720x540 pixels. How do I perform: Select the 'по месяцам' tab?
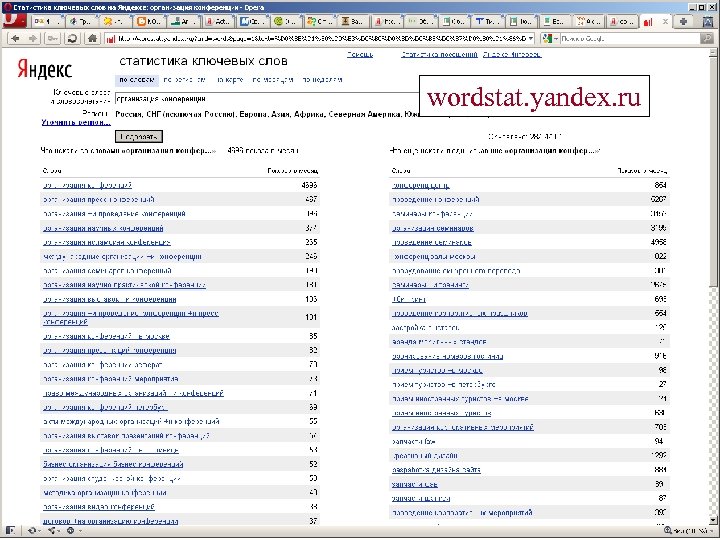pyautogui.click(x=272, y=80)
